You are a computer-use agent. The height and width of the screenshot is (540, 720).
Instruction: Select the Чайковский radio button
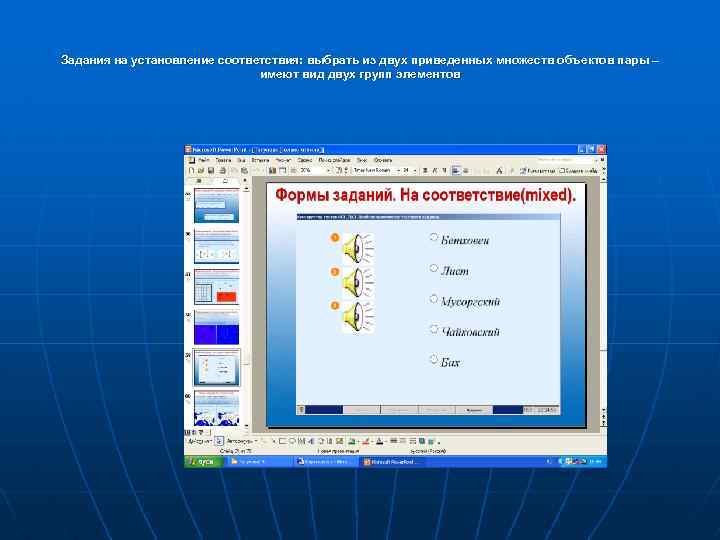click(x=434, y=329)
